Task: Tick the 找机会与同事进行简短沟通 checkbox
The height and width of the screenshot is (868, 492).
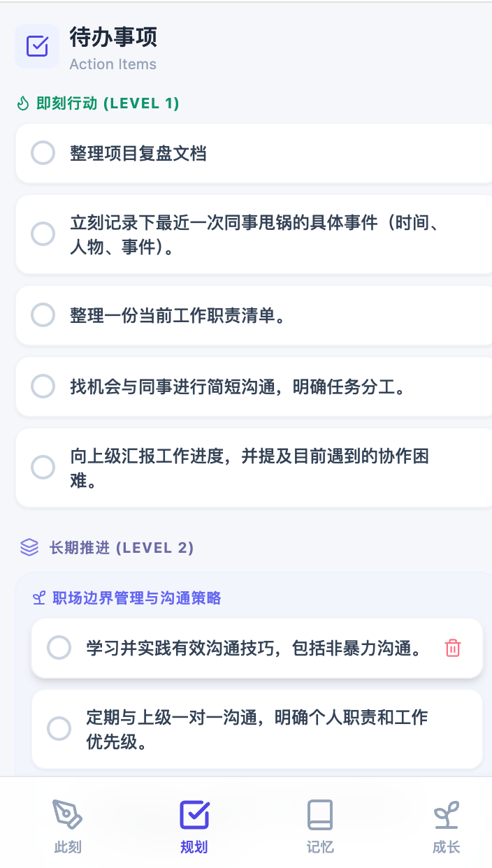Action: 43,386
